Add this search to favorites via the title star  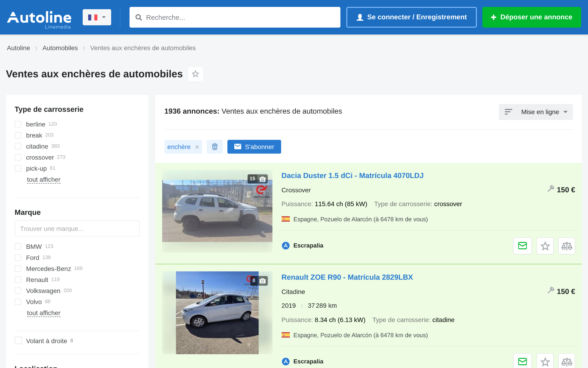(196, 74)
